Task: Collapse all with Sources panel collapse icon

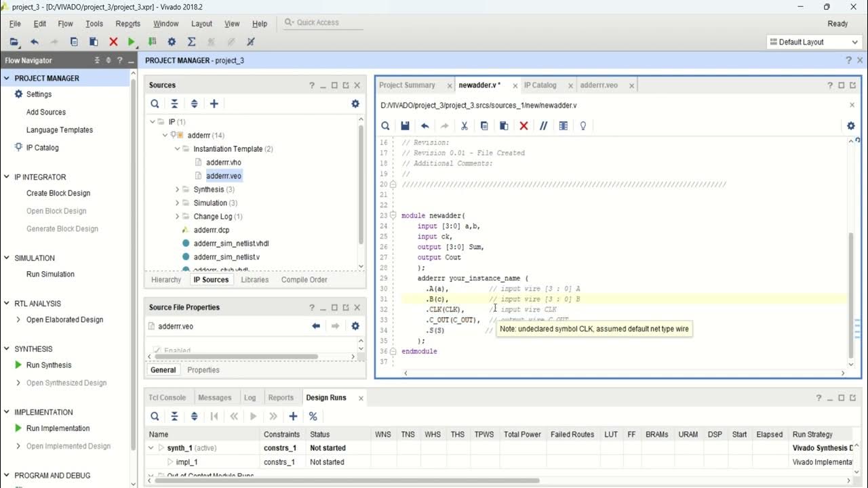Action: [174, 104]
